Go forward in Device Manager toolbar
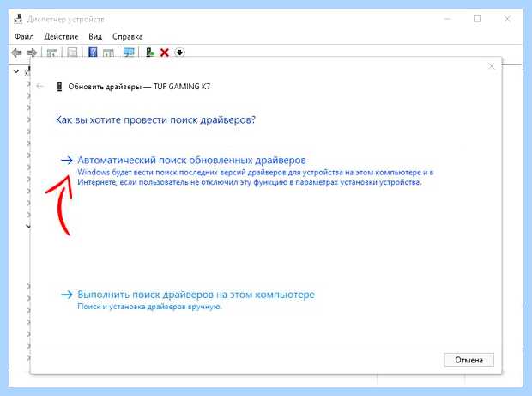This screenshot has width=532, height=396. click(x=32, y=52)
